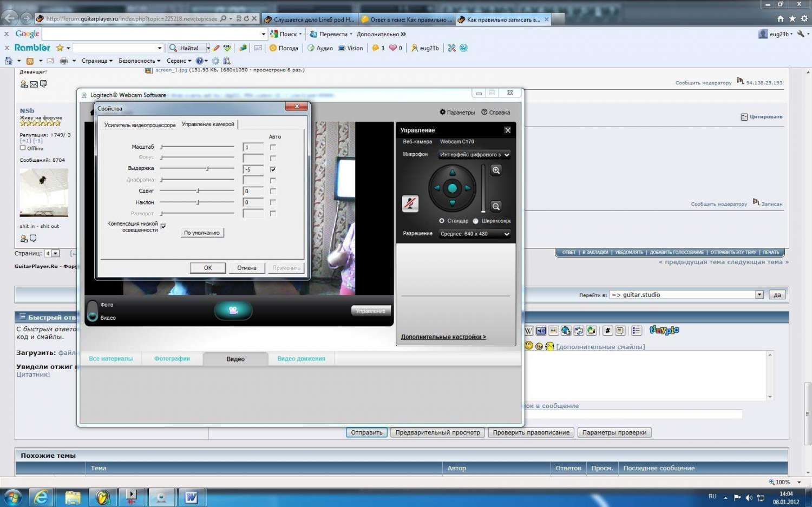
Task: Switch to Фотографии tab
Action: click(x=172, y=359)
